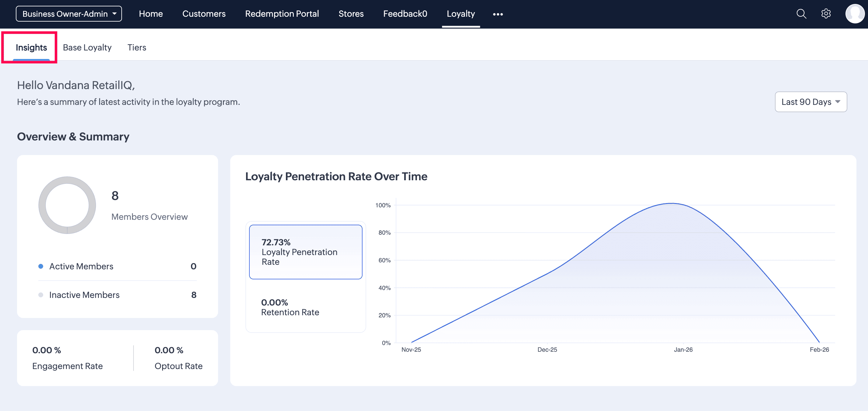The image size is (868, 411).
Task: Switch to the Tiers tab
Action: (137, 47)
